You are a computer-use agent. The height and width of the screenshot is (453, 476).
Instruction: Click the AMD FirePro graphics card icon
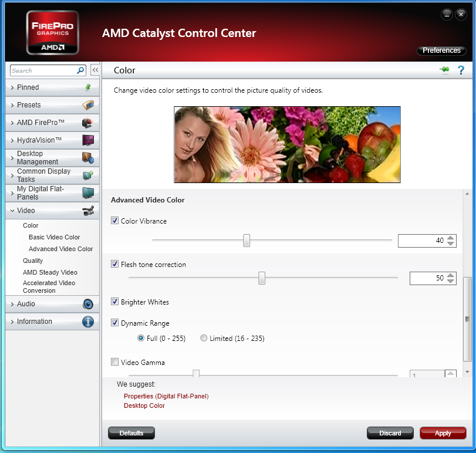[87, 123]
